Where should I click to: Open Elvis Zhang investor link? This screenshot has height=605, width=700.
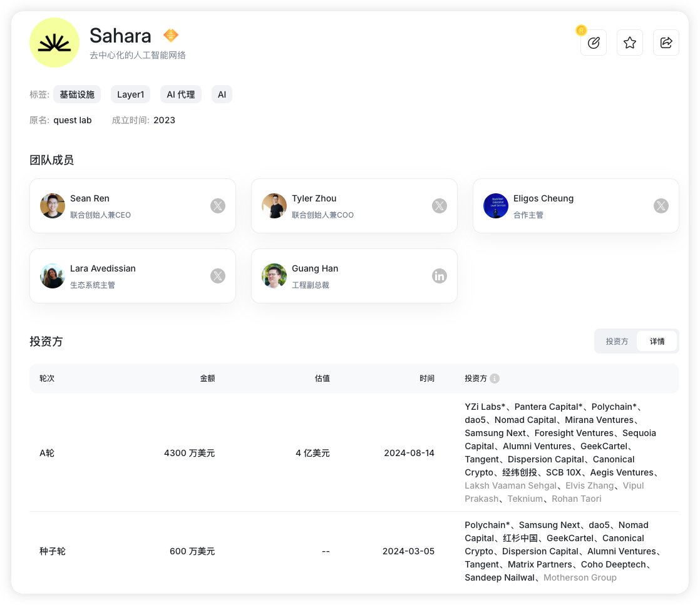click(x=590, y=486)
